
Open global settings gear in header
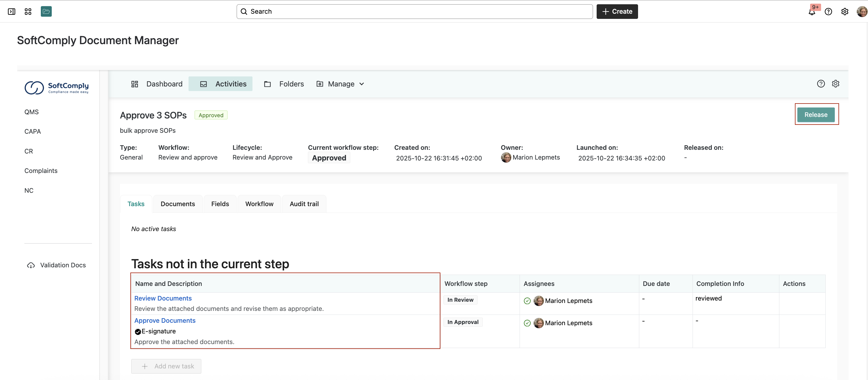(845, 12)
